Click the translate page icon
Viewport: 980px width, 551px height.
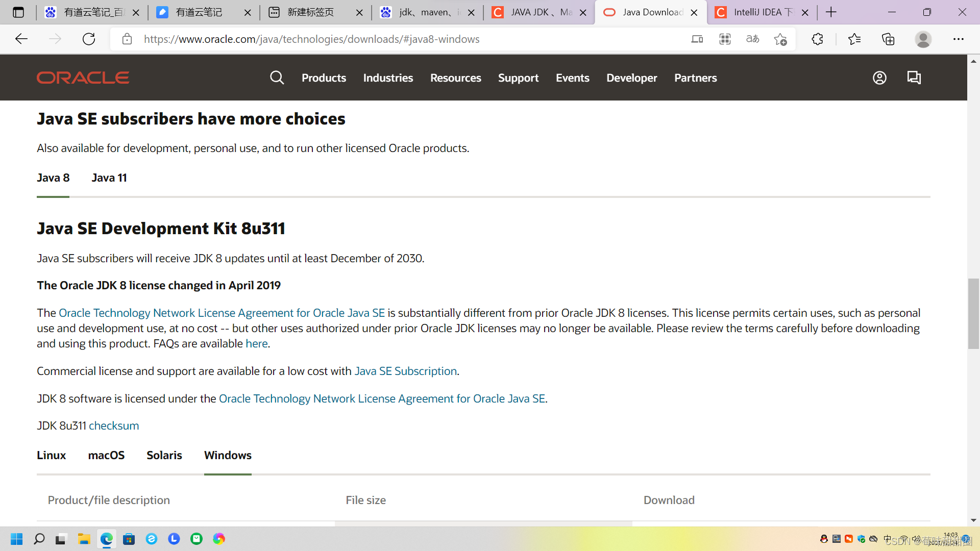click(752, 39)
